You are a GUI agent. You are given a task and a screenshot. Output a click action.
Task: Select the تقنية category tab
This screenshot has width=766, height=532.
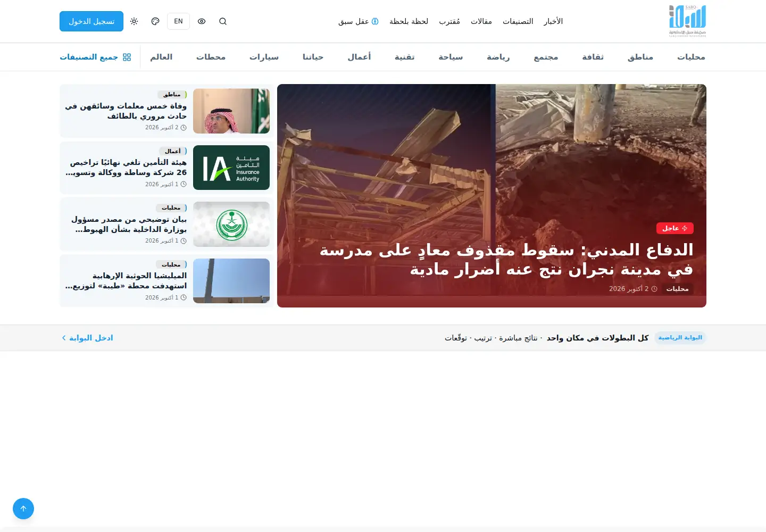(404, 57)
